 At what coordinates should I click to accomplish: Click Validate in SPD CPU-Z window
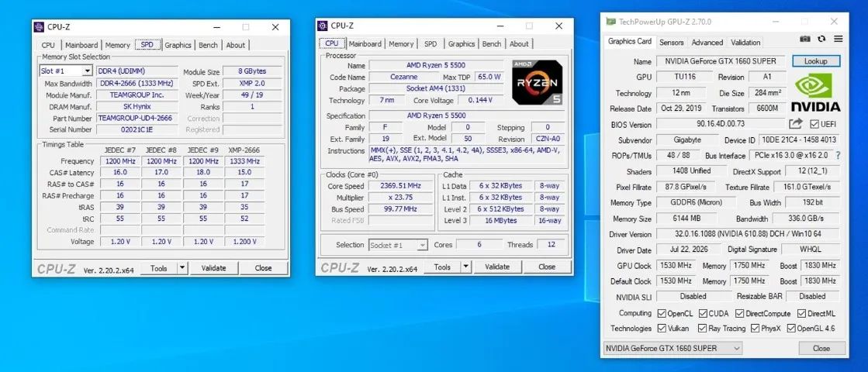(213, 268)
